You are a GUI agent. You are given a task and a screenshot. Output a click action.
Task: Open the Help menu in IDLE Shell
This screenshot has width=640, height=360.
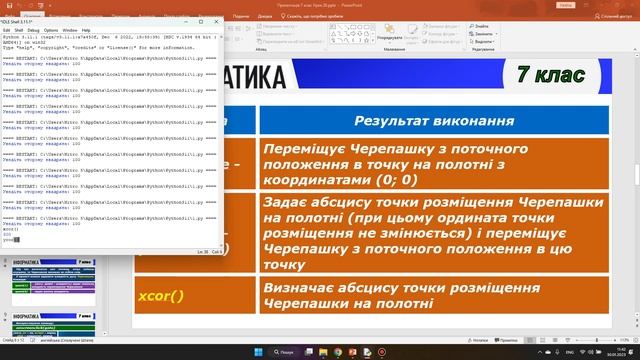[x=86, y=30]
